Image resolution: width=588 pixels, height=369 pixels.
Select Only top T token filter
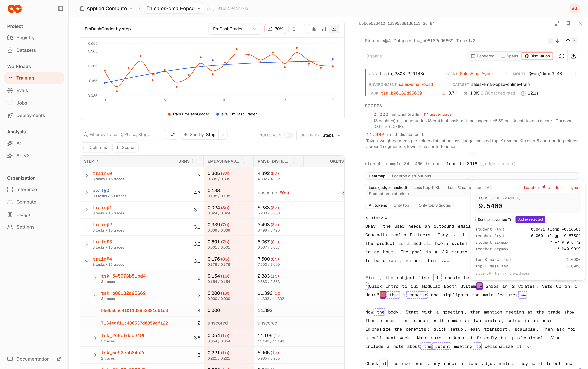403,205
